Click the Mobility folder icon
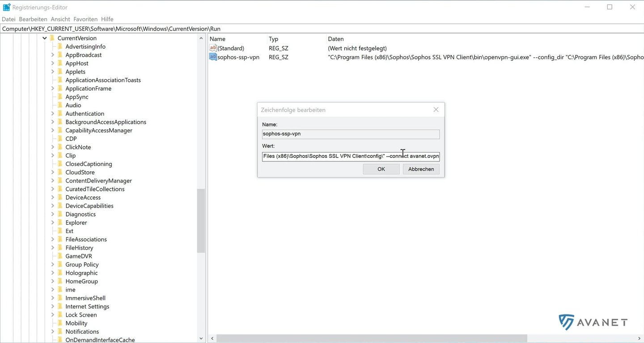This screenshot has width=644, height=343. coord(60,323)
